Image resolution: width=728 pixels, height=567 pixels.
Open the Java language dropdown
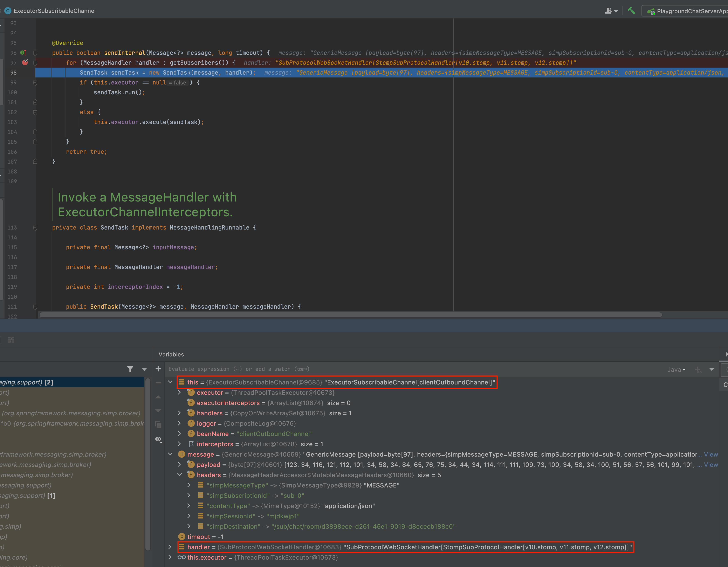click(x=676, y=369)
